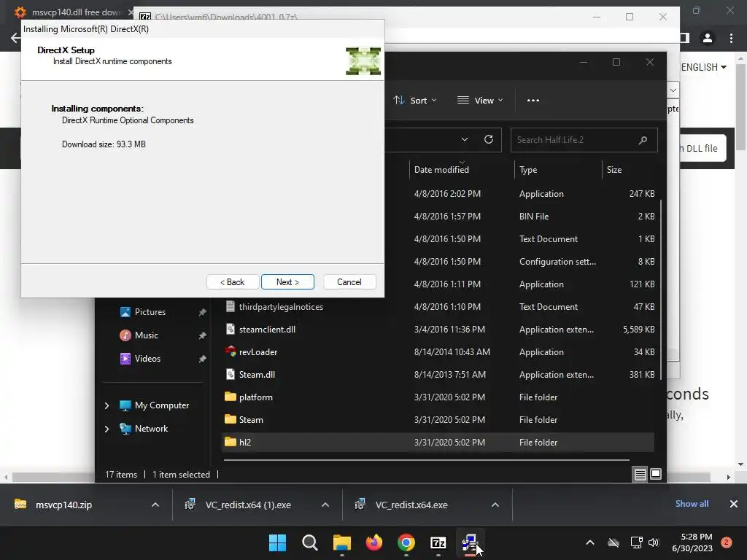Open Videos in the navigation pane
The width and height of the screenshot is (747, 560).
click(147, 359)
